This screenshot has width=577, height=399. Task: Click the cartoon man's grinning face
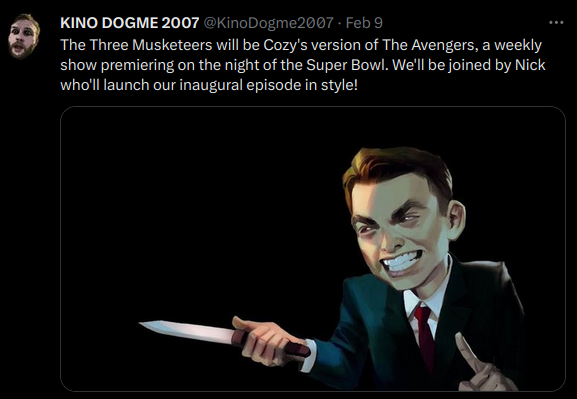(x=401, y=236)
